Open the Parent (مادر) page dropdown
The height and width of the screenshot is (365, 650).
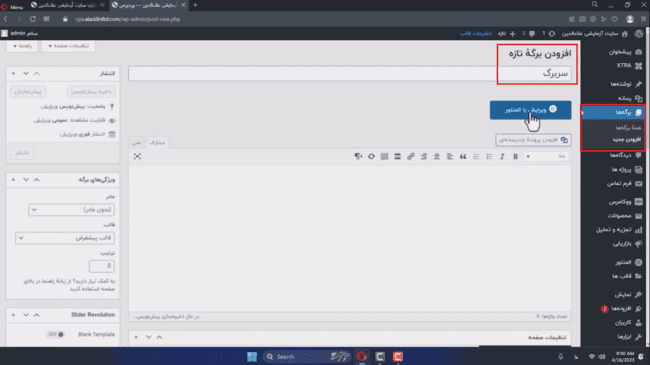[x=71, y=210]
